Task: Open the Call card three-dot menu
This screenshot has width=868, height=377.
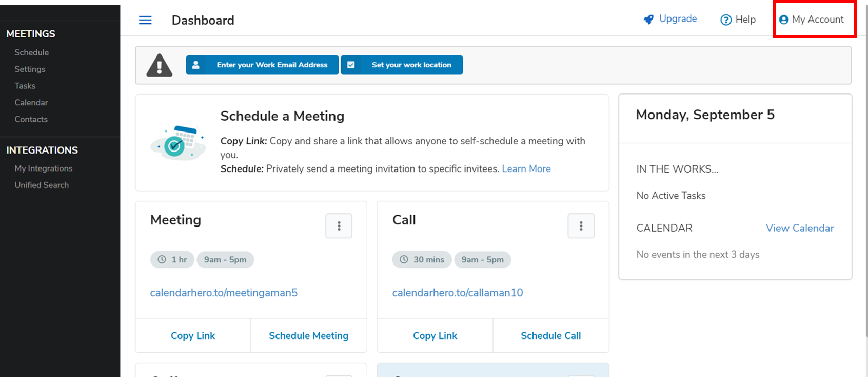Action: pos(581,226)
